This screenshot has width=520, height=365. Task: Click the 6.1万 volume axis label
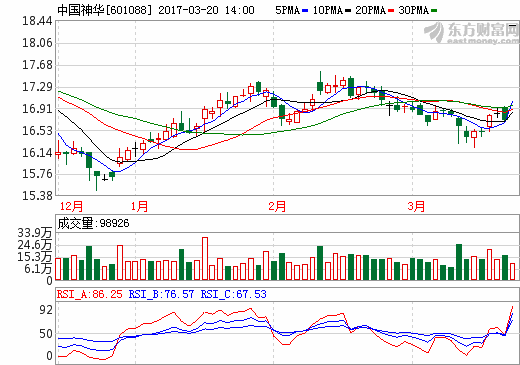(x=38, y=268)
